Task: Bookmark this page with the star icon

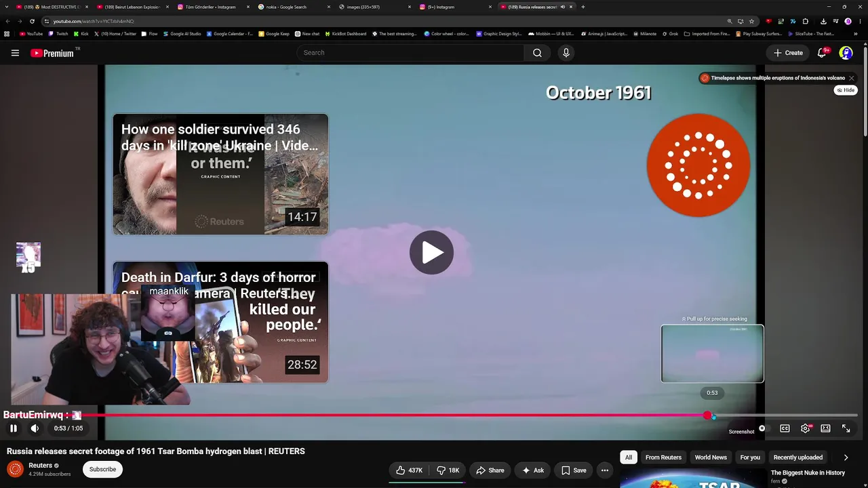Action: coord(751,21)
